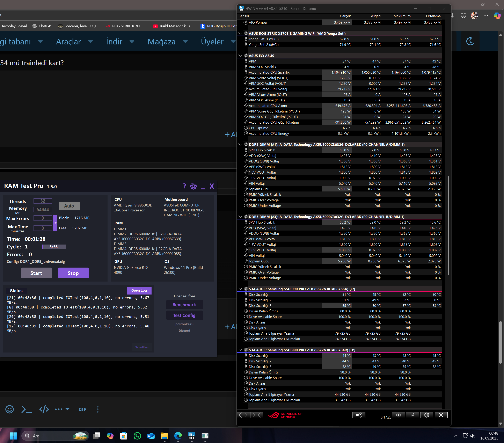
Task: Click the Start button in RAM Test Pro
Action: (x=36, y=273)
